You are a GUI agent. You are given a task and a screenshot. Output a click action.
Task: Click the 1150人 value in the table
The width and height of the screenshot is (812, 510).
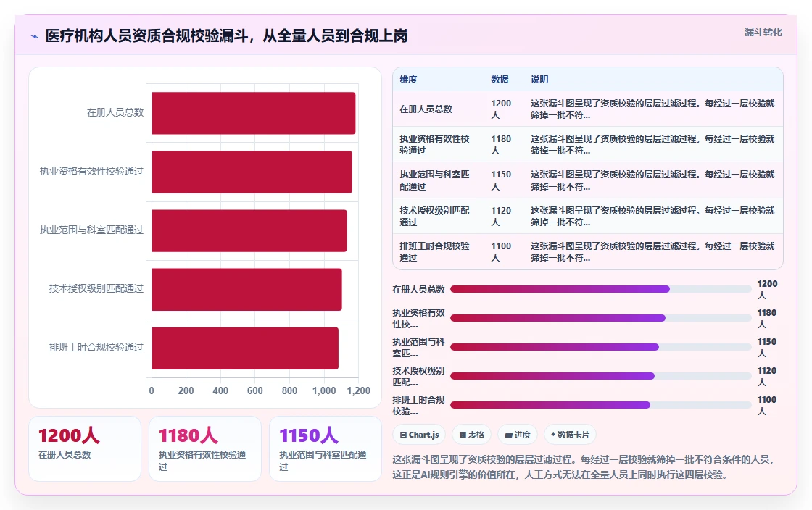pyautogui.click(x=501, y=180)
